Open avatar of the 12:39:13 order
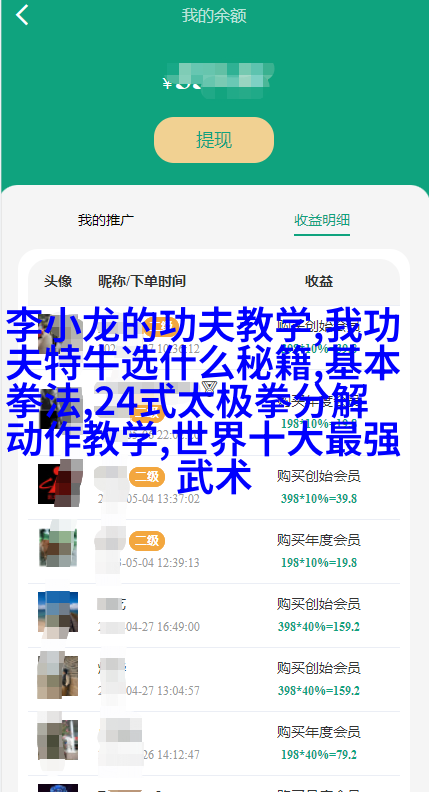Image resolution: width=429 pixels, height=792 pixels. 58,548
